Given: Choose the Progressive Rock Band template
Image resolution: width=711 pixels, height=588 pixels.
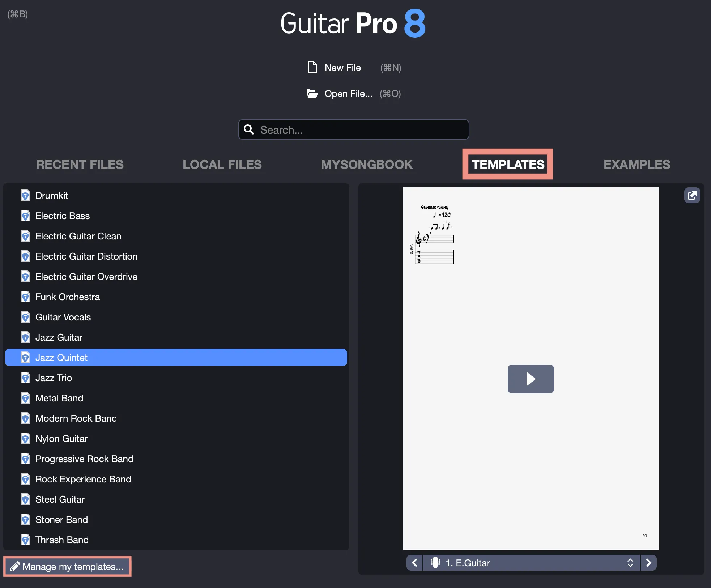Looking at the screenshot, I should (x=176, y=459).
